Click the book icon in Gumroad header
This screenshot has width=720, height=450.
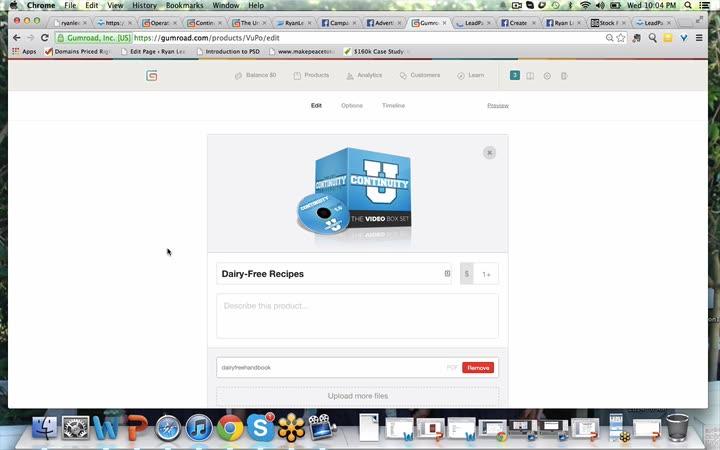pyautogui.click(x=530, y=76)
